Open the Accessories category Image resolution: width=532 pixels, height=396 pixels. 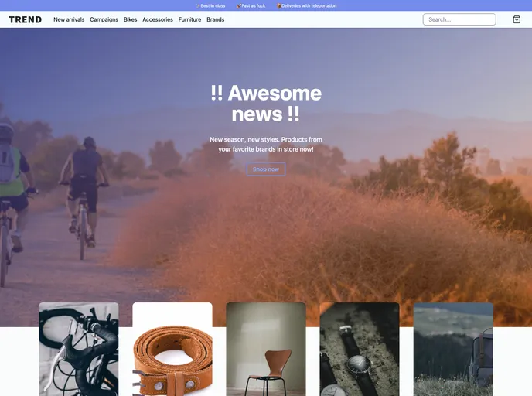[158, 19]
